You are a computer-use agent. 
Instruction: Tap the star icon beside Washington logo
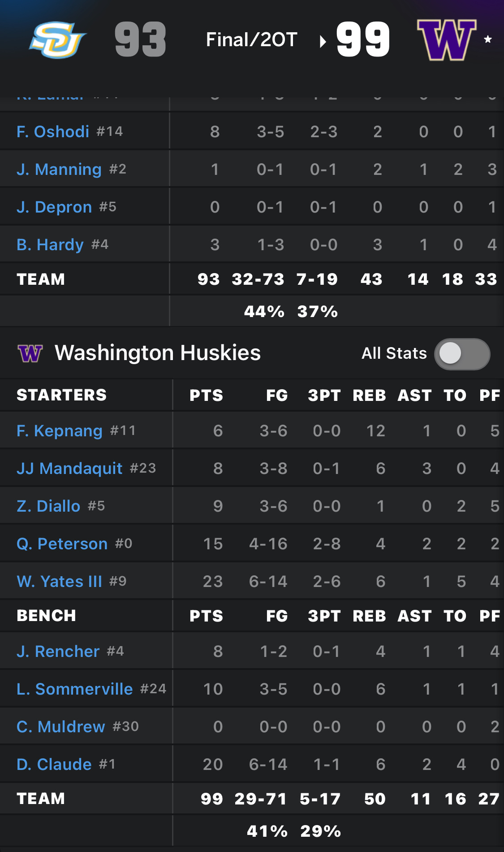[488, 39]
